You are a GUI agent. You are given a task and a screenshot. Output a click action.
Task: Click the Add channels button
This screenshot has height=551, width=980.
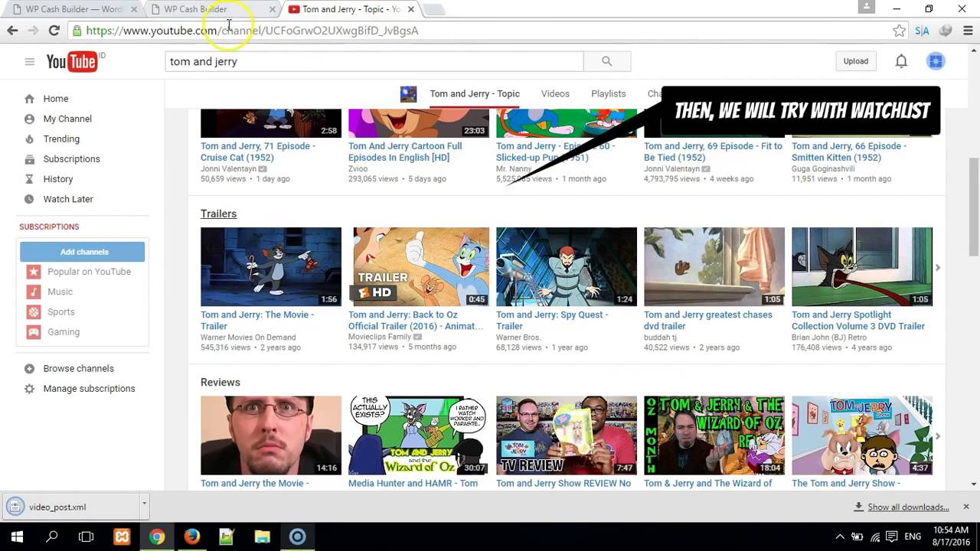(x=83, y=252)
